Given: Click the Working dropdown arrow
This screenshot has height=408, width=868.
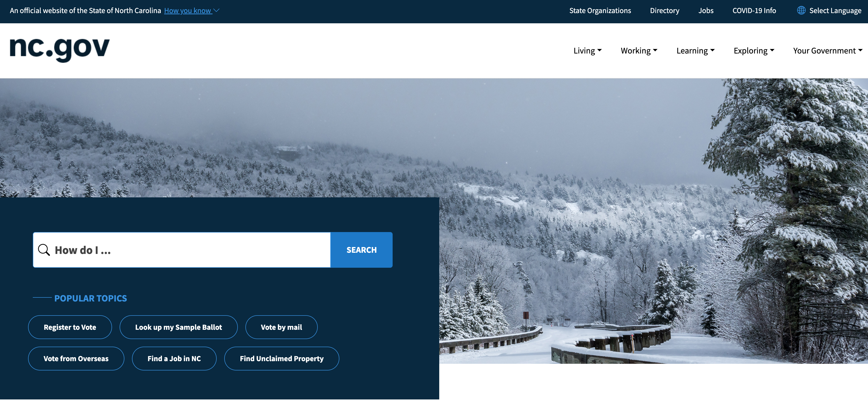Looking at the screenshot, I should pyautogui.click(x=656, y=50).
